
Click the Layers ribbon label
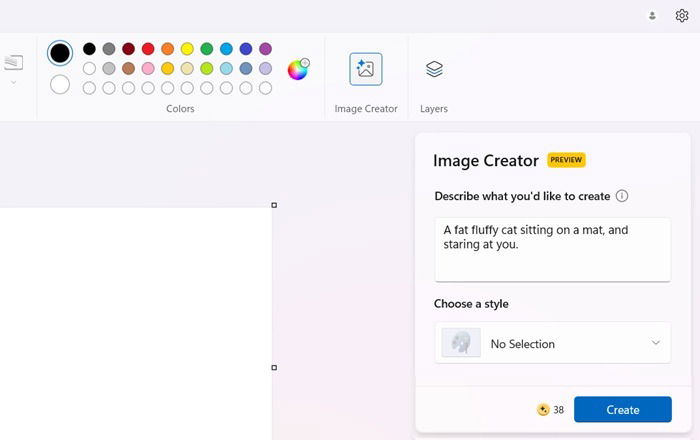433,108
